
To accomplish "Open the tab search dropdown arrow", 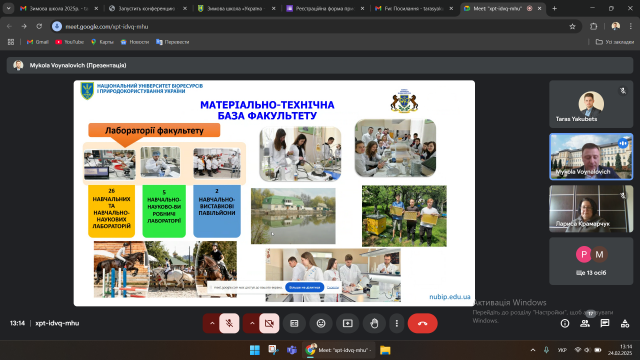I will pos(8,8).
